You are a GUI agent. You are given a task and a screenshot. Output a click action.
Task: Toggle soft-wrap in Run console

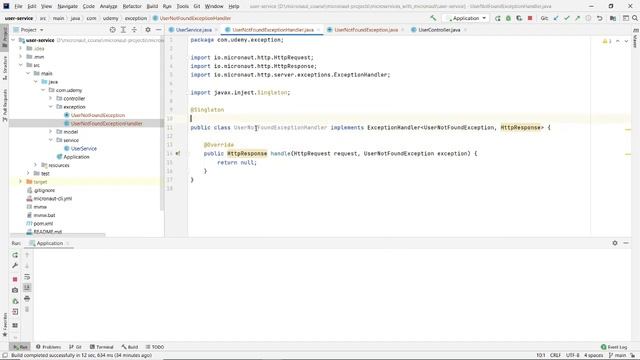[x=27, y=277]
